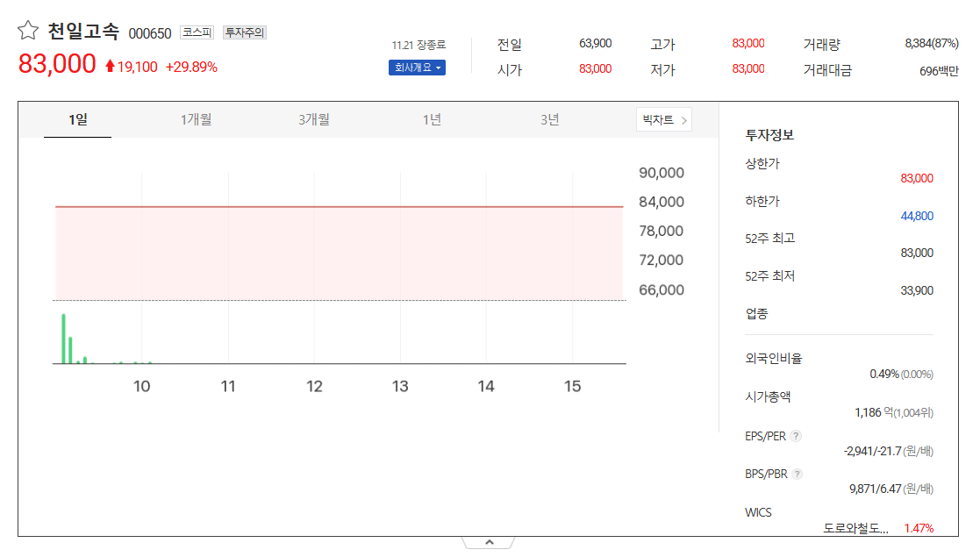Viewport: 980px width, 557px height.
Task: Switch to the 3년 chart tab
Action: point(550,119)
